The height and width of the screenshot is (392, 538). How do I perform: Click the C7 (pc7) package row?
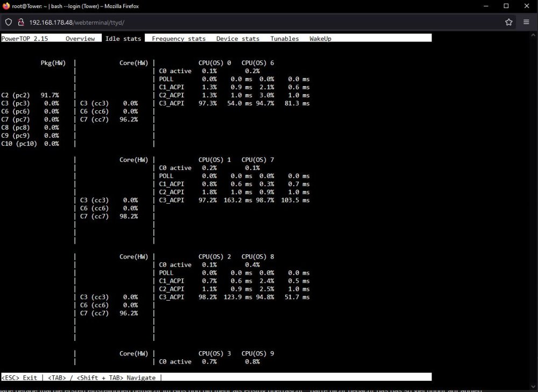click(x=30, y=119)
